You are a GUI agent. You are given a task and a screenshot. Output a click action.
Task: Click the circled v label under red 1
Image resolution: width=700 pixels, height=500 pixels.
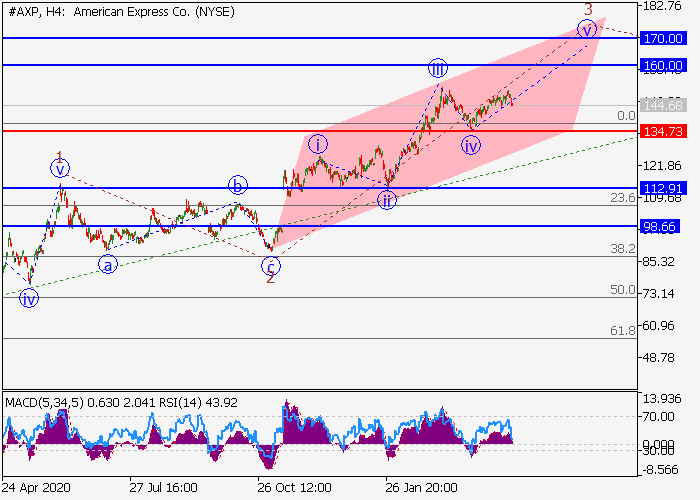(60, 169)
